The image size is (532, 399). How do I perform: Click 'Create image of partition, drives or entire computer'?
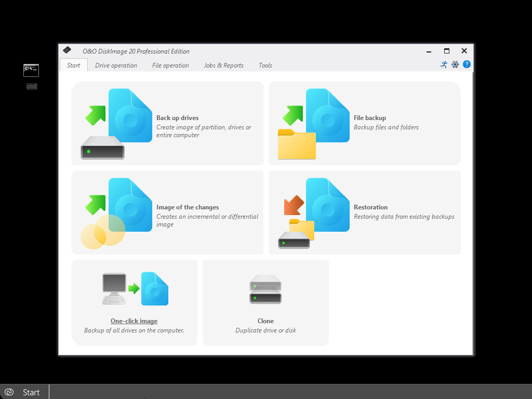pyautogui.click(x=204, y=131)
